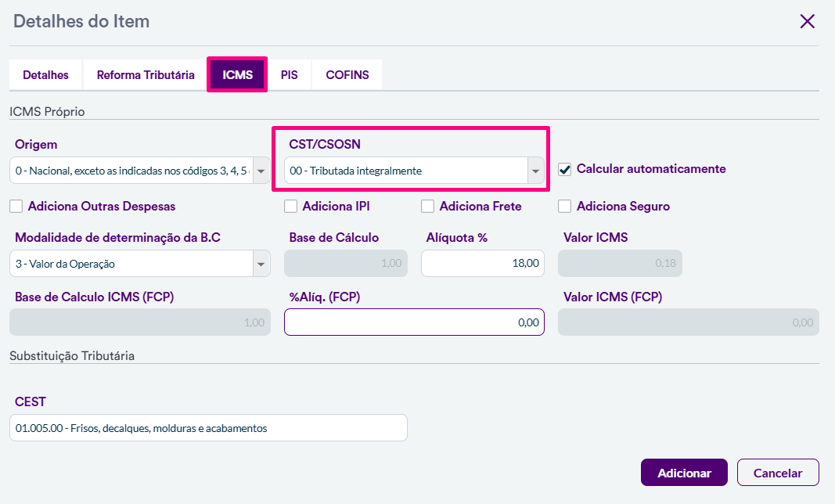Image resolution: width=835 pixels, height=504 pixels.
Task: Click the Base de Cálculo field
Action: click(x=346, y=264)
